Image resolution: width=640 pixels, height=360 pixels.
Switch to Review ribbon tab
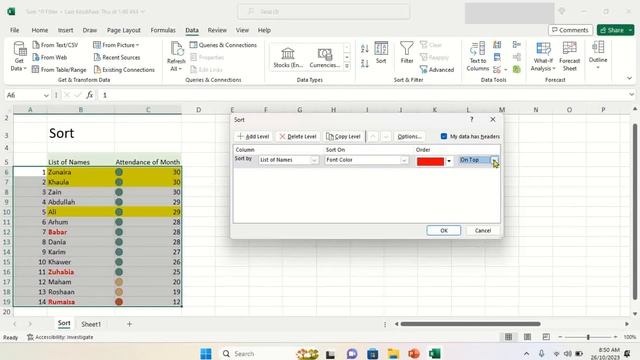(217, 30)
